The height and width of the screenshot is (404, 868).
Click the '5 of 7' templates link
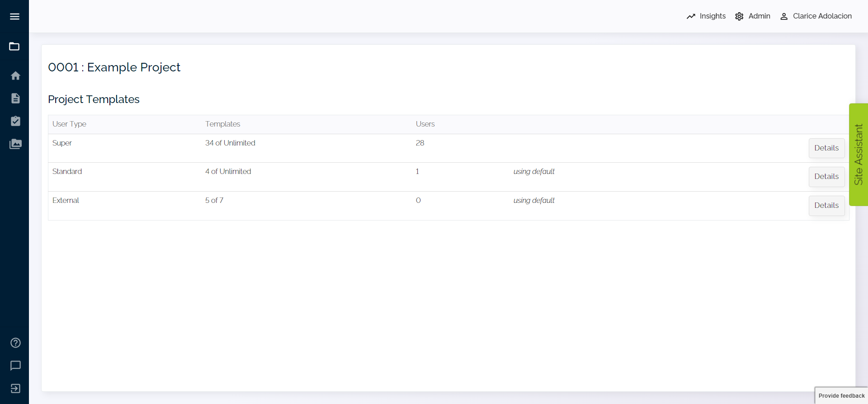coord(214,201)
